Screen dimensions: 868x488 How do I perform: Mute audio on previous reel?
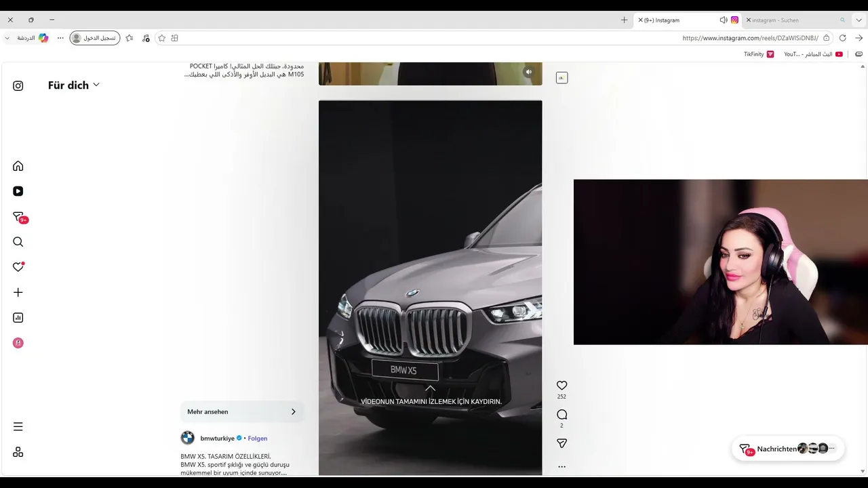(528, 72)
